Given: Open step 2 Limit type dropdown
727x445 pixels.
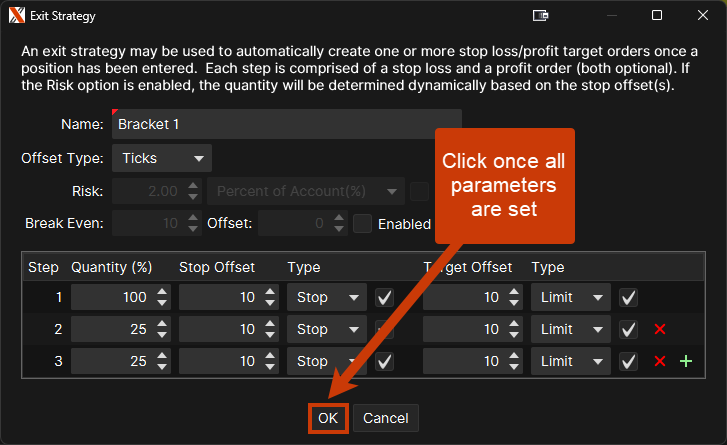Looking at the screenshot, I should point(571,329).
